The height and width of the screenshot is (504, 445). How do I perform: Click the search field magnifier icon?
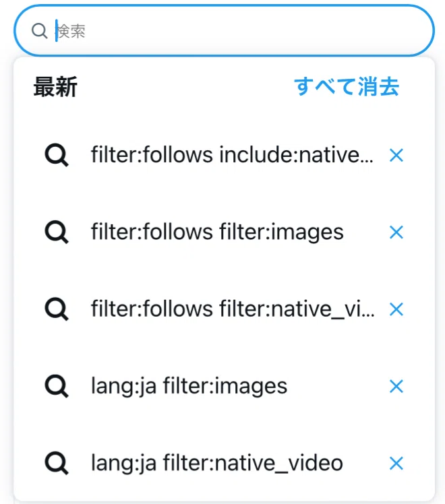tap(40, 31)
